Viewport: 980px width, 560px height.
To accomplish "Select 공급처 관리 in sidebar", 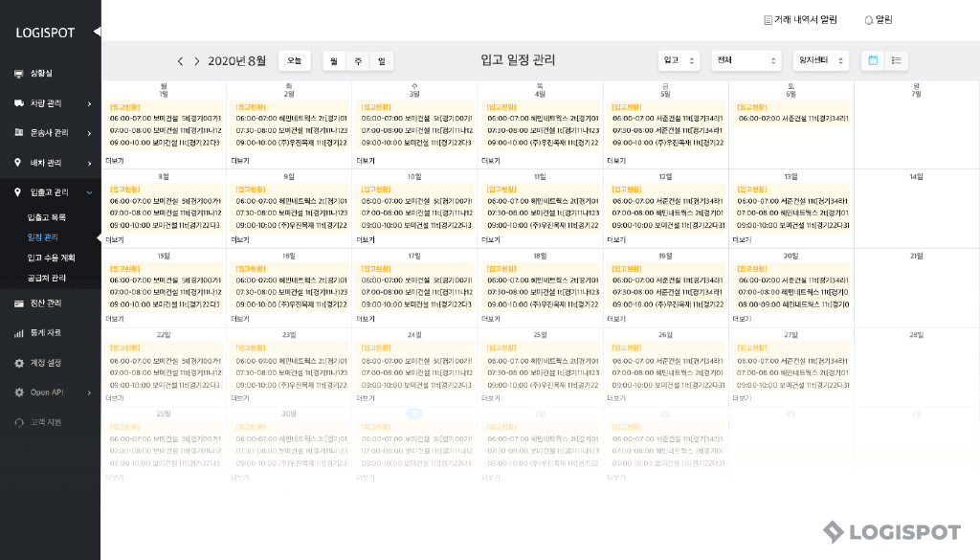I will tap(47, 278).
